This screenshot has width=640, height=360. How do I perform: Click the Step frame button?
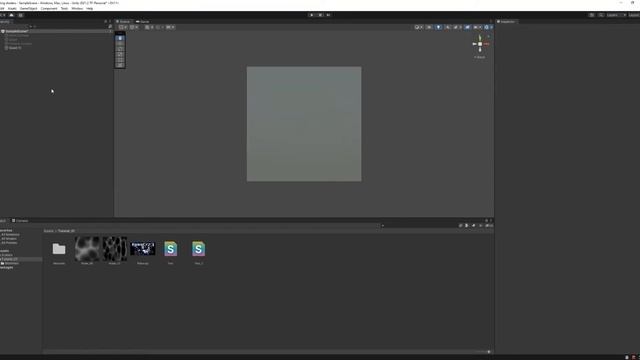(x=328, y=15)
